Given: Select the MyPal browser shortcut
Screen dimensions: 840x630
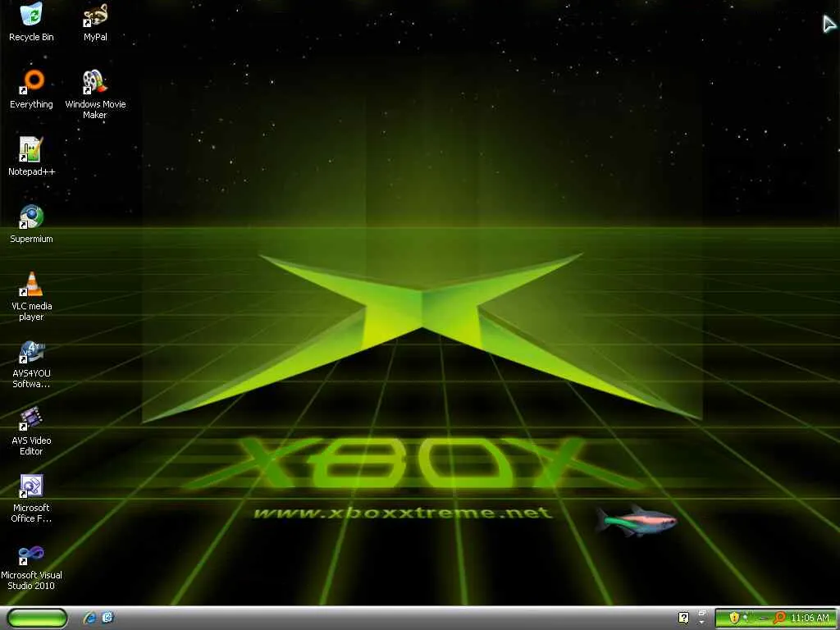Looking at the screenshot, I should pos(95,22).
